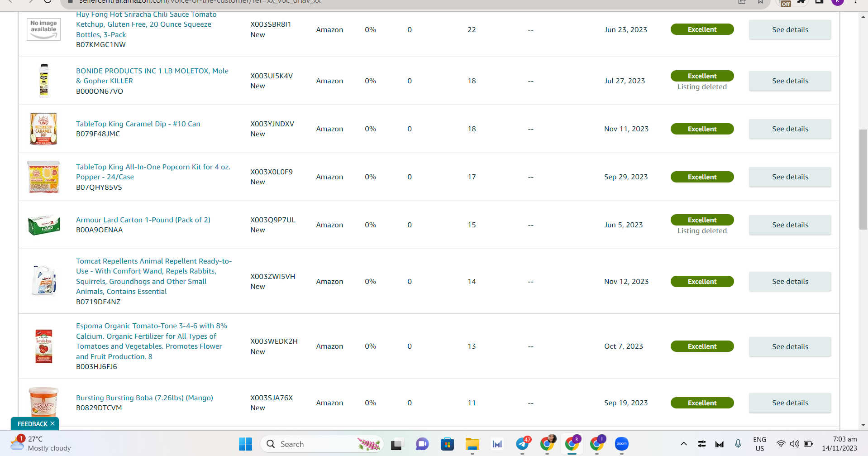Open Telegram with 47 unread badge
Viewport: 868px width, 456px height.
(x=523, y=444)
